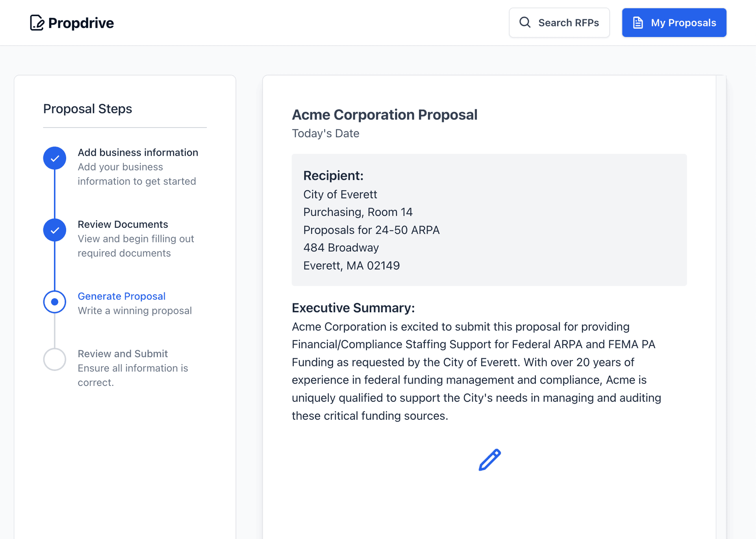Screen dimensions: 756x539
Task: Click the Acme Corporation Proposal title
Action: (384, 115)
